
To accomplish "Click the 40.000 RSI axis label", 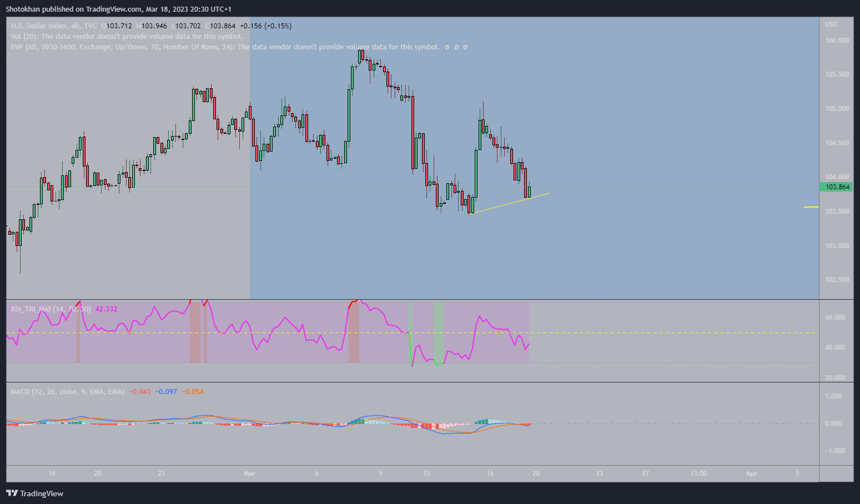I will 835,347.
